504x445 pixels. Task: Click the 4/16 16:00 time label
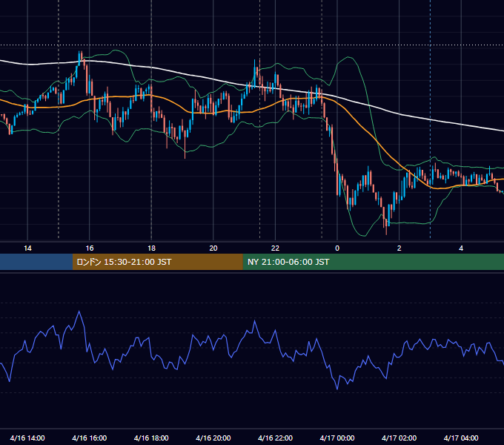click(x=90, y=438)
